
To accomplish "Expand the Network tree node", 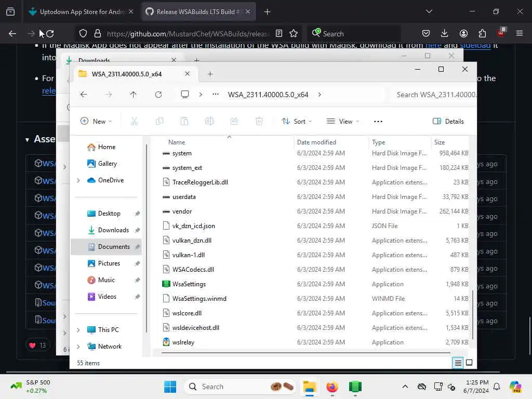I will click(78, 347).
